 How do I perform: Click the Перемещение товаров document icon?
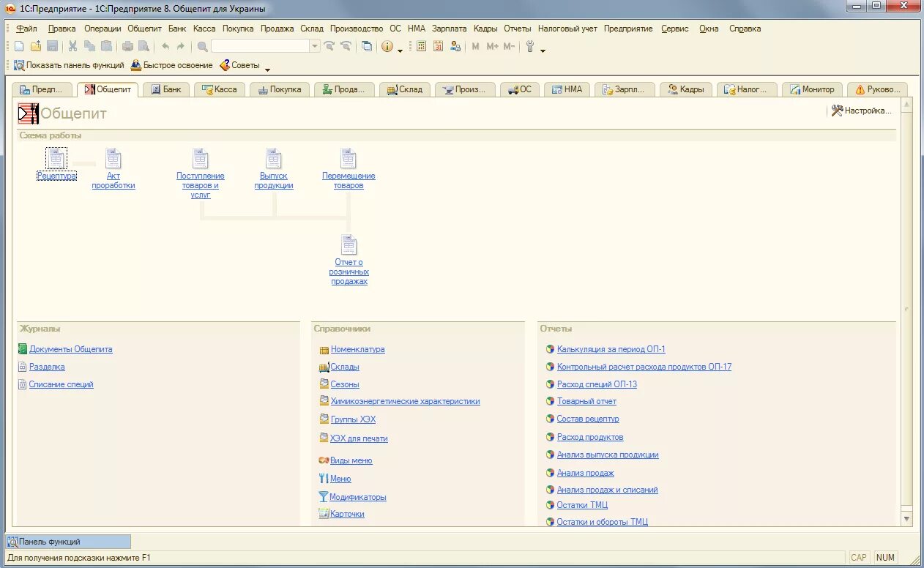point(349,158)
